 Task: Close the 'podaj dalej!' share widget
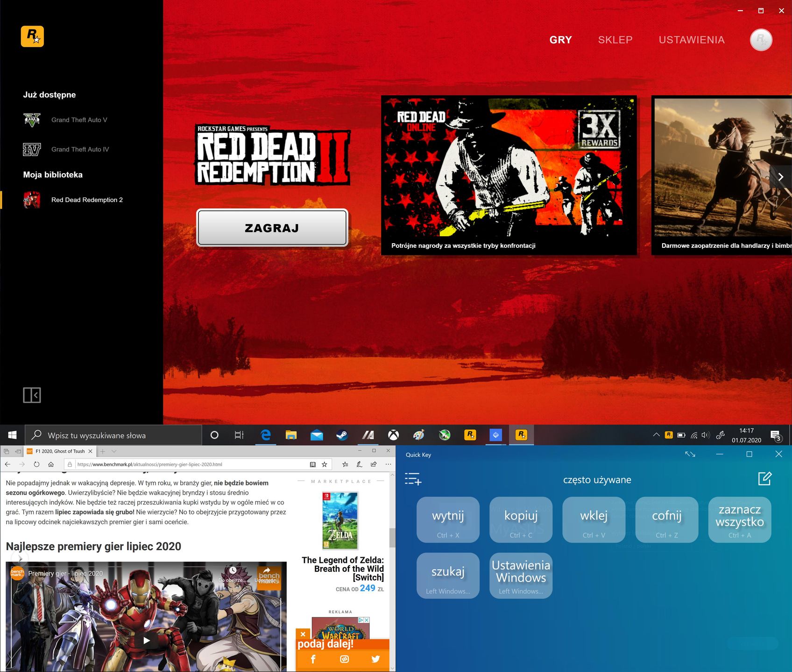click(x=303, y=634)
